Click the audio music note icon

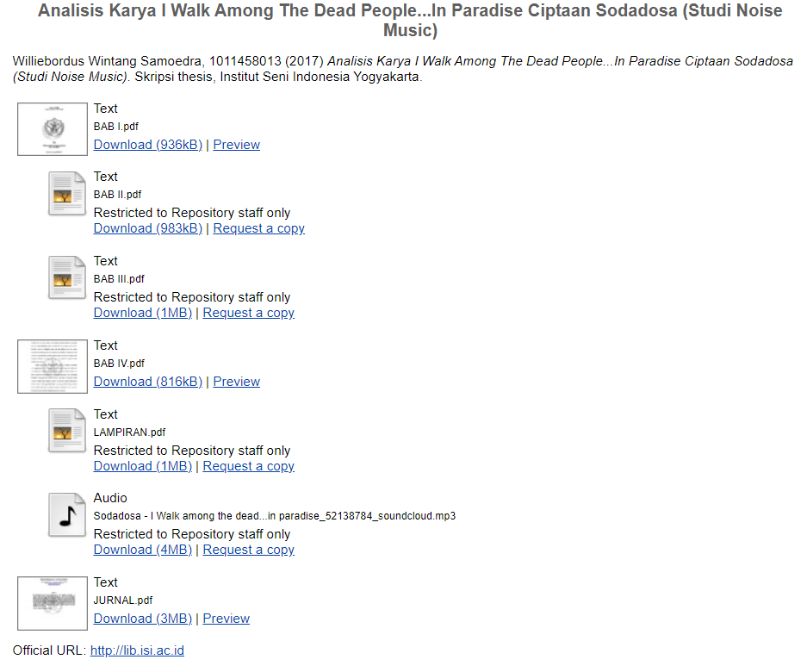click(67, 515)
